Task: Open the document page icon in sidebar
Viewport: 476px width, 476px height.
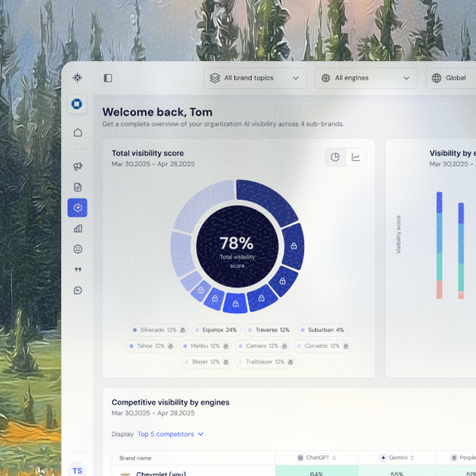Action: pyautogui.click(x=78, y=187)
